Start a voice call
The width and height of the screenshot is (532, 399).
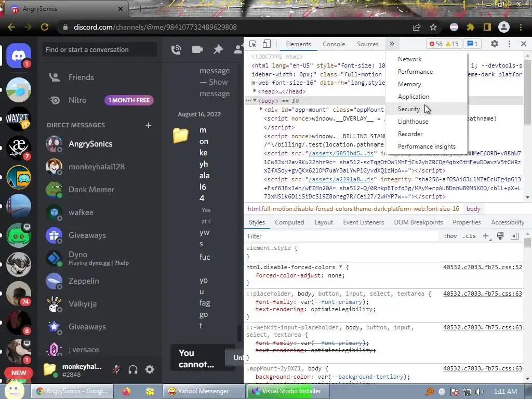pyautogui.click(x=176, y=50)
